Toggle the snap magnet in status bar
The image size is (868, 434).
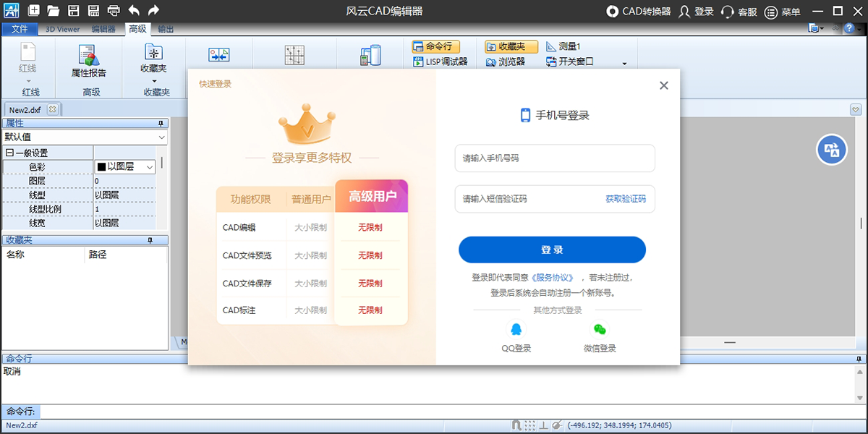pos(516,425)
